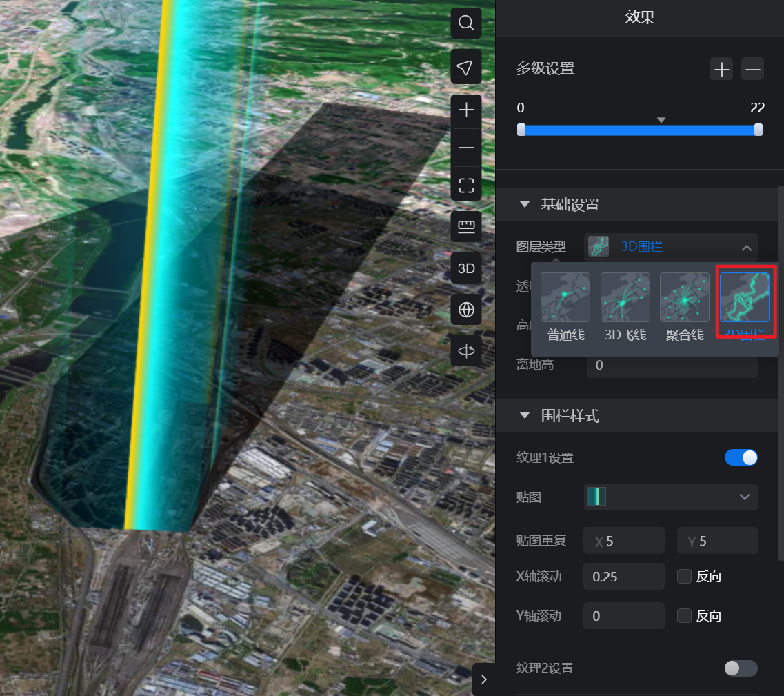Focus the Y轴滚动 value field
The width and height of the screenshot is (784, 696).
pyautogui.click(x=624, y=615)
